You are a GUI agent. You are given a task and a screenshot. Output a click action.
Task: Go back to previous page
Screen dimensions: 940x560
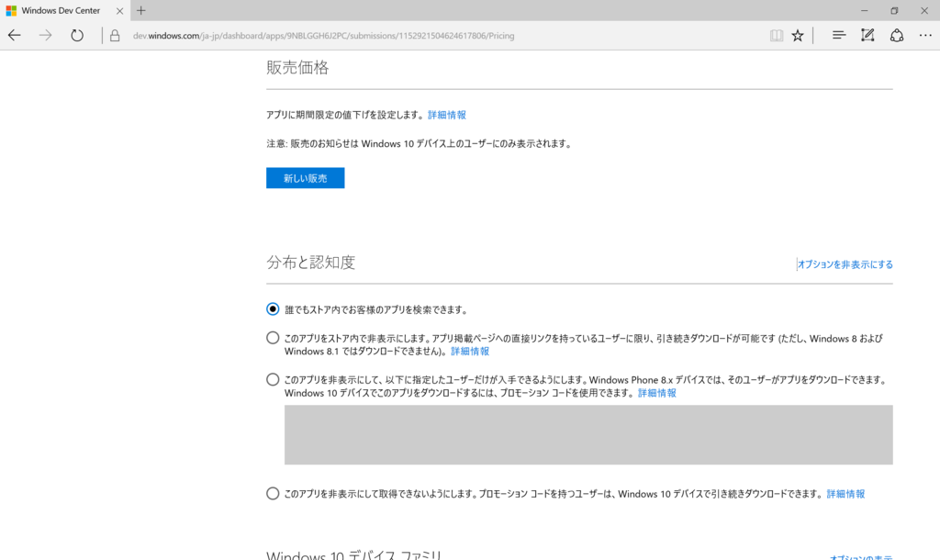(15, 36)
